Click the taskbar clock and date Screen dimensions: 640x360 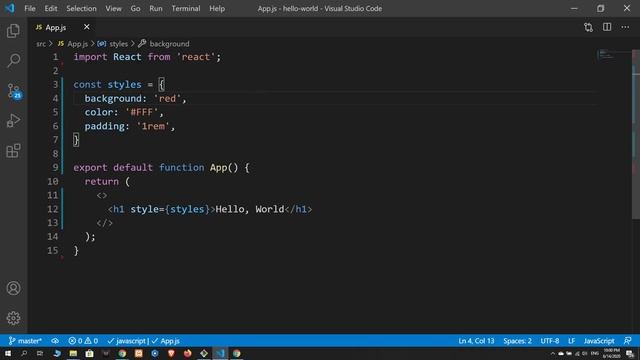(611, 353)
